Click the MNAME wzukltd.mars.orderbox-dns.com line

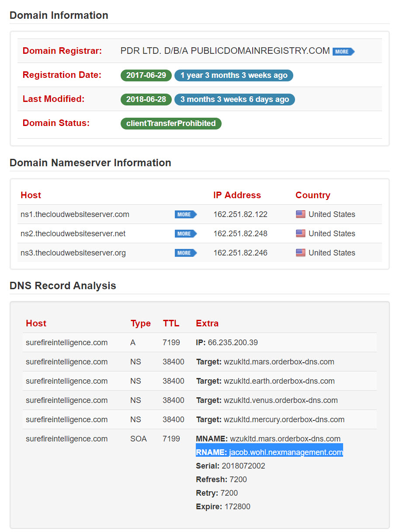click(x=268, y=439)
